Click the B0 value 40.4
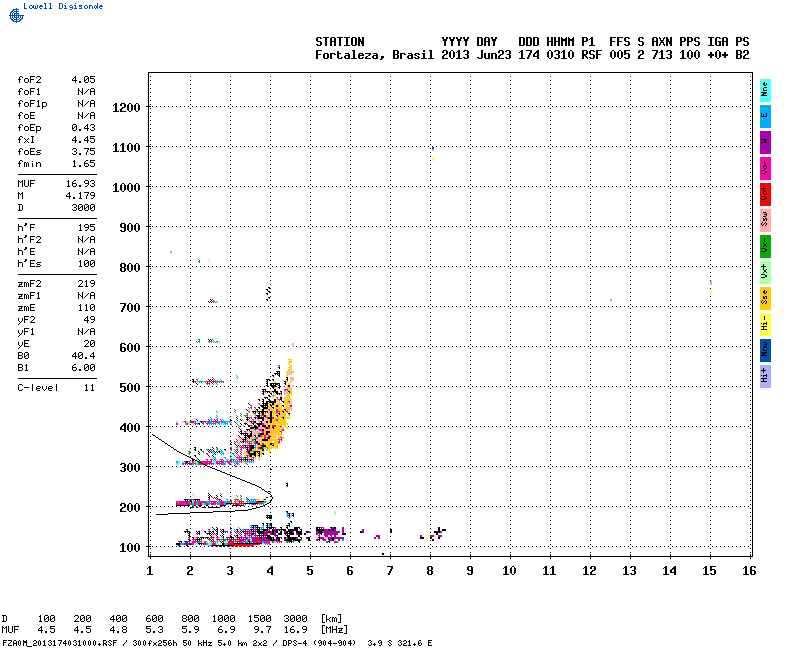Viewport: 800px width, 650px height. click(83, 356)
